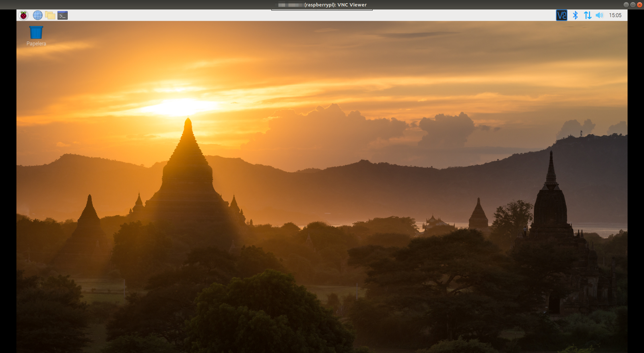The width and height of the screenshot is (644, 353).
Task: Click the VNC Viewer window title text
Action: click(335, 5)
